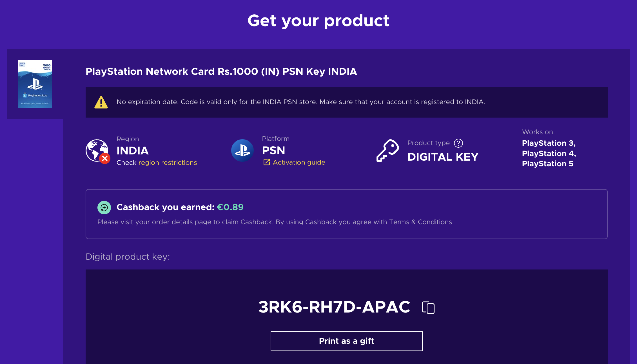637x364 pixels.
Task: Click the Product type help question mark
Action: tap(458, 143)
